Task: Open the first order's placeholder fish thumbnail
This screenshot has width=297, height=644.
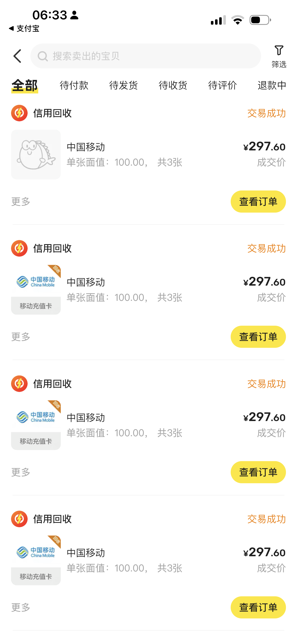Action: click(x=36, y=155)
